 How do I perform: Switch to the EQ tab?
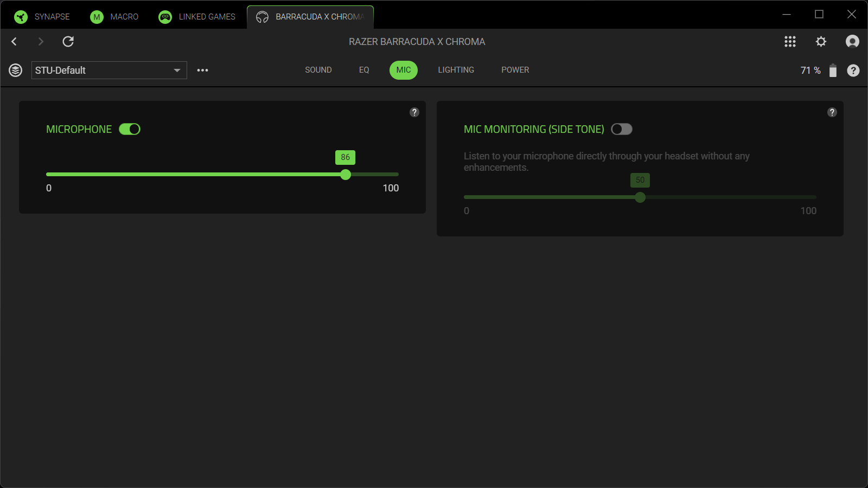pos(363,69)
